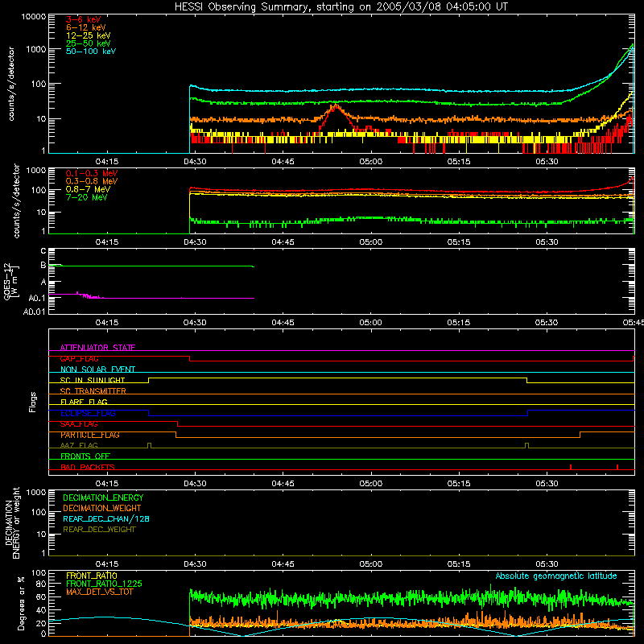
Task: Click the DECIMATION_WEIGHT legend label
Action: tap(102, 508)
